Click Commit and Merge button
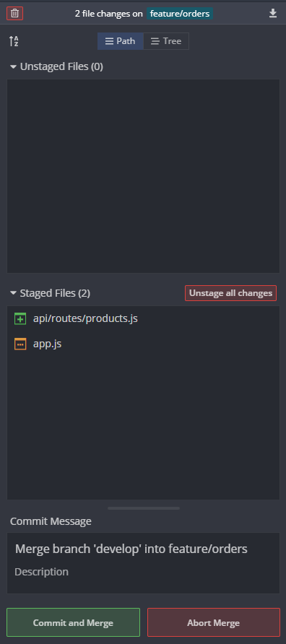286x644 pixels. [73, 622]
